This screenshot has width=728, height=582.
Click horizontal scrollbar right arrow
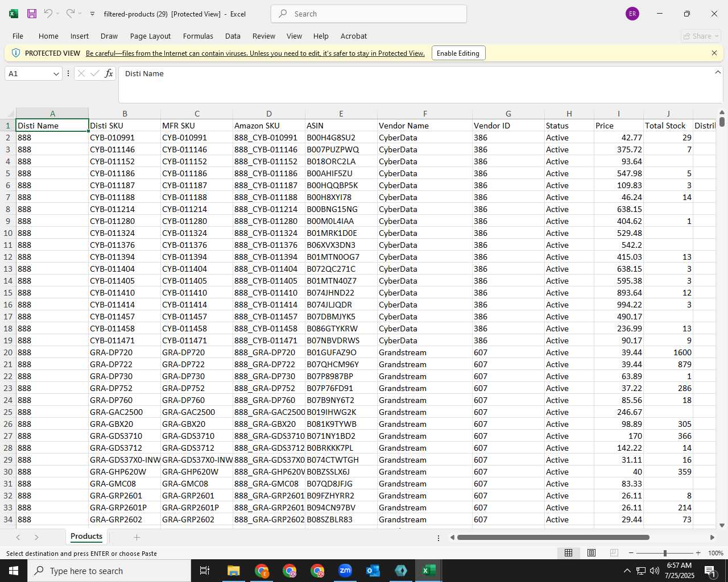click(712, 537)
